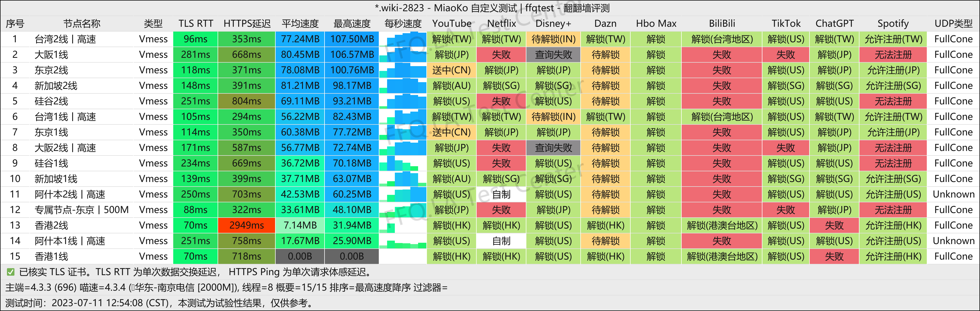
Task: Click the 平均速度 column header
Action: [300, 24]
